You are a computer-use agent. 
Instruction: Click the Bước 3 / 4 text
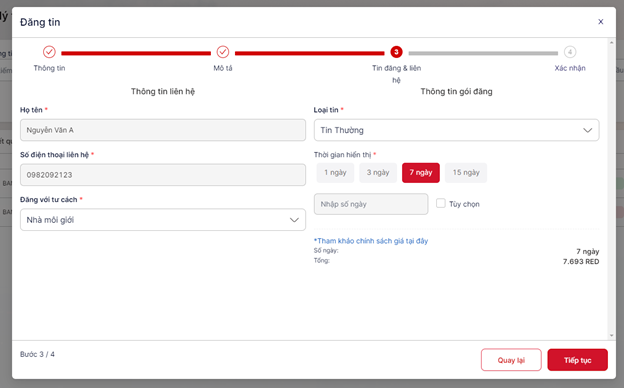37,354
